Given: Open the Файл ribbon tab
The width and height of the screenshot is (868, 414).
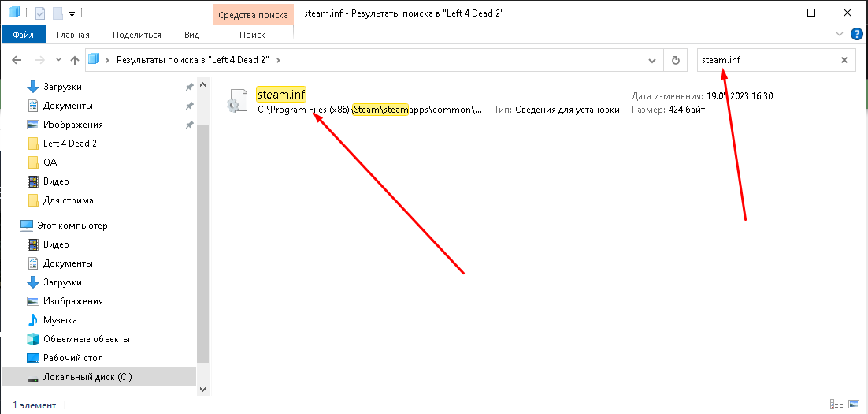Looking at the screenshot, I should [x=24, y=35].
